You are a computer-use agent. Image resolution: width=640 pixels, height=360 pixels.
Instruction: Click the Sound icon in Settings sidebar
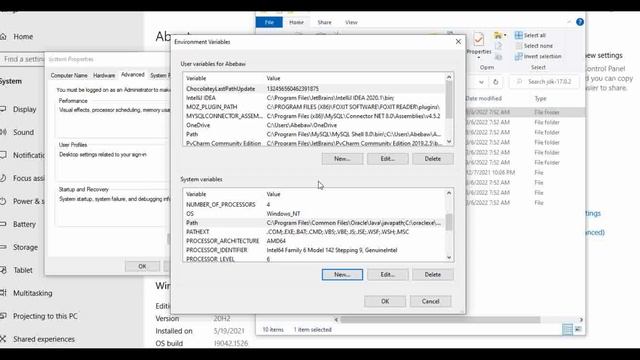pyautogui.click(x=3, y=132)
